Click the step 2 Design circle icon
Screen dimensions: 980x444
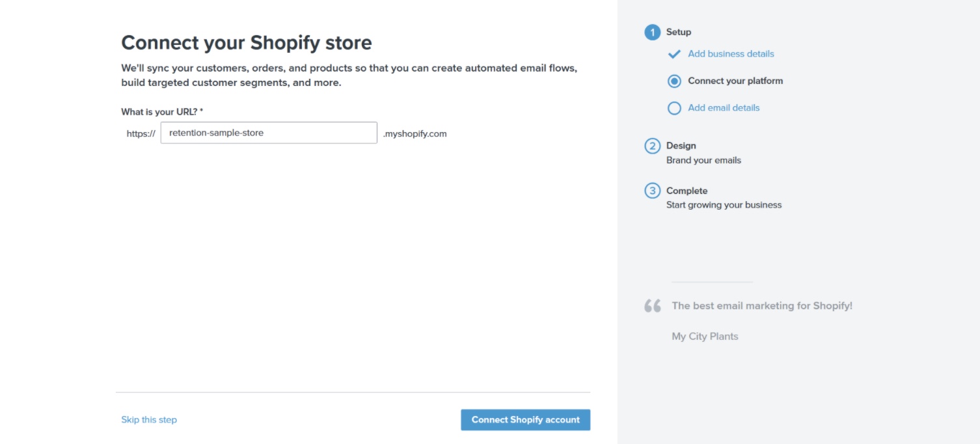tap(652, 146)
